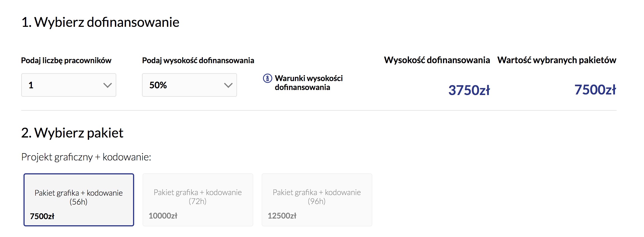Click the chevron arrow in employee count box
Screen dimensions: 644x237
[x=108, y=85]
